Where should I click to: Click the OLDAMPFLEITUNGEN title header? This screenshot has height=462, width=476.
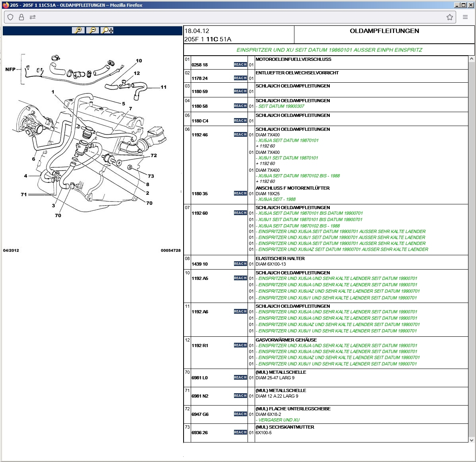pyautogui.click(x=384, y=31)
